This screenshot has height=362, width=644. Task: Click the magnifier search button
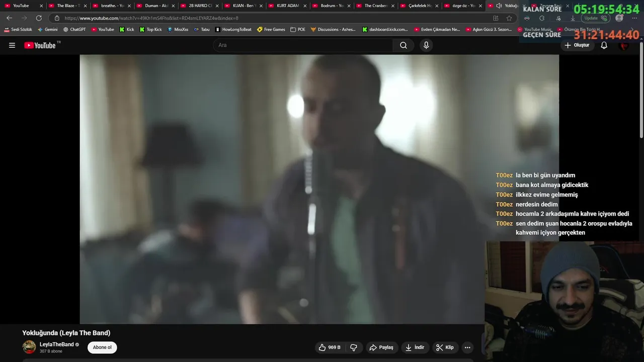click(404, 45)
